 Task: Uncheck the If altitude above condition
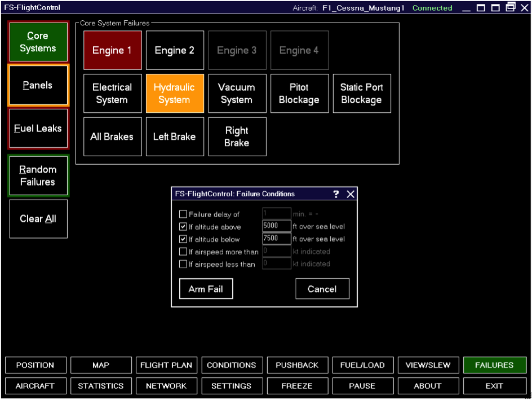(183, 226)
